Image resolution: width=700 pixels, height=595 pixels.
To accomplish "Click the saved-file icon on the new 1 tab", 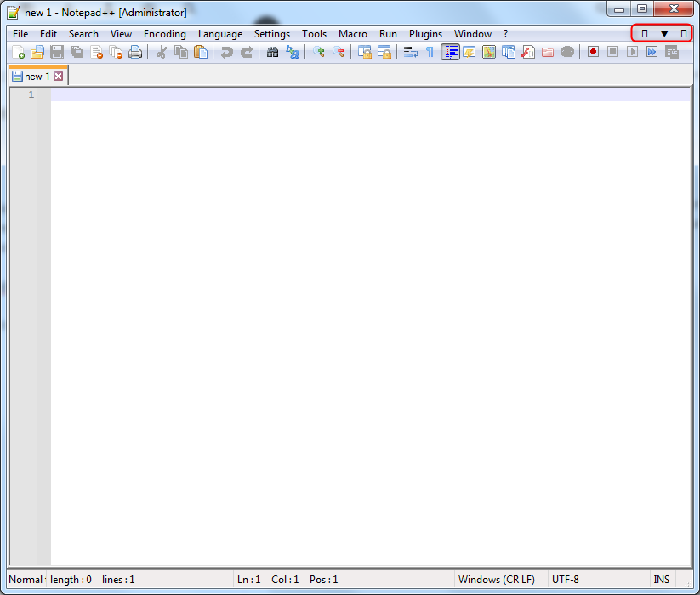I will pyautogui.click(x=17, y=76).
